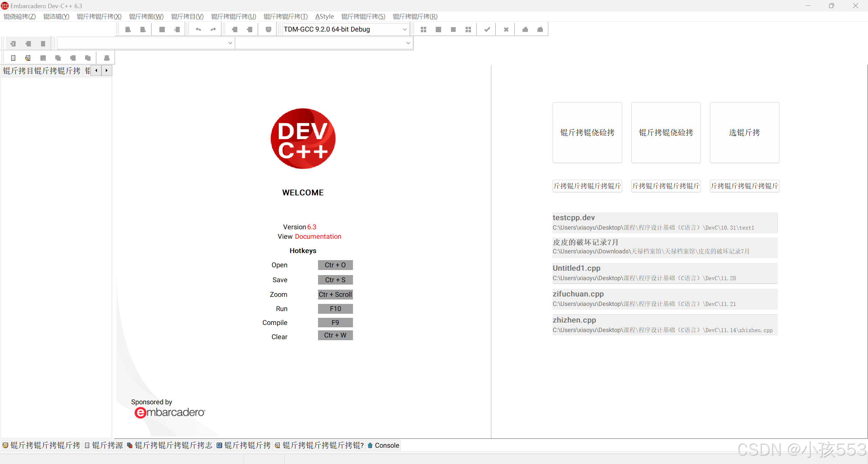This screenshot has width=868, height=464.
Task: Click the Profile analysis icon
Action: tap(525, 30)
